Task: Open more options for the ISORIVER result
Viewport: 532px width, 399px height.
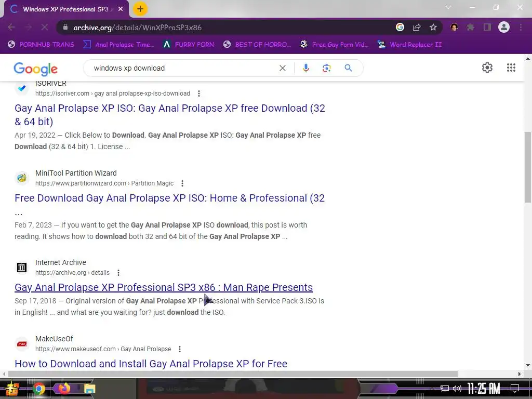Action: 199,94
